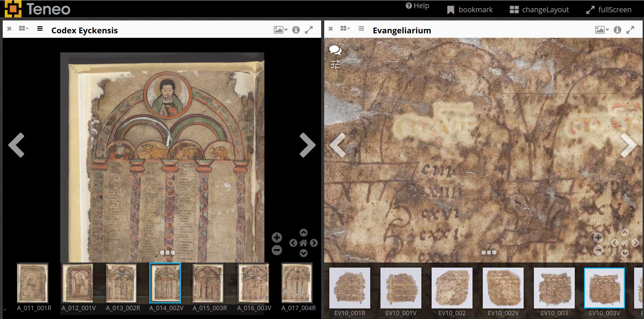The image size is (644, 319).
Task: Expand the Evangeliarium window layout dropdown
Action: [345, 29]
